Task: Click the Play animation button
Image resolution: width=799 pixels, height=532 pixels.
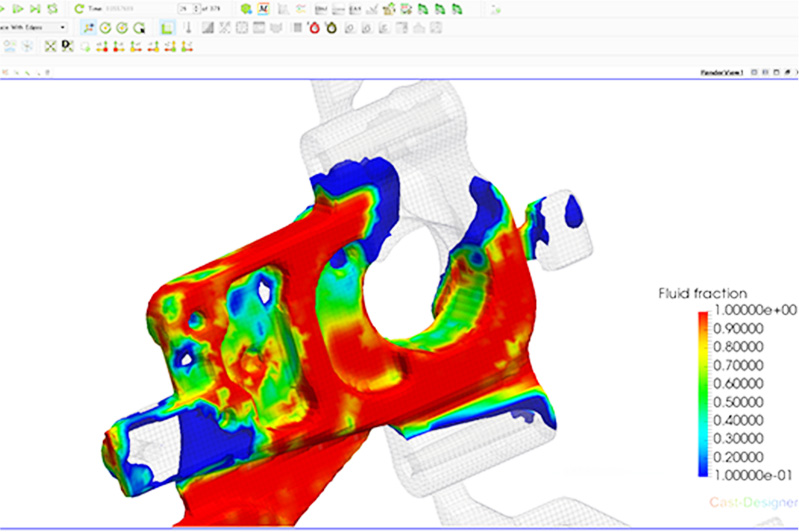Action: click(x=16, y=8)
